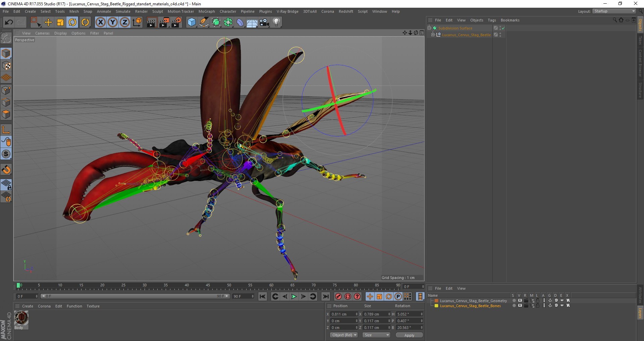Toggle visibility of Bones layer
The width and height of the screenshot is (644, 341).
[x=520, y=305]
